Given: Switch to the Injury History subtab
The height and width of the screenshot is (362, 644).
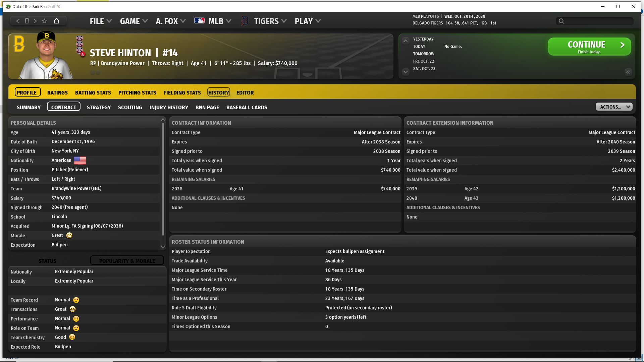Looking at the screenshot, I should coord(168,107).
